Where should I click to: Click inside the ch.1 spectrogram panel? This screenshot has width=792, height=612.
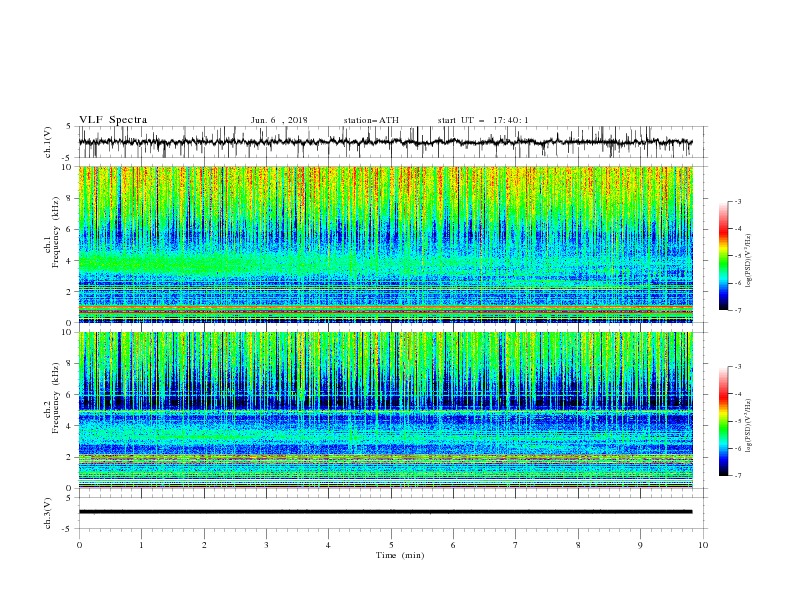385,244
